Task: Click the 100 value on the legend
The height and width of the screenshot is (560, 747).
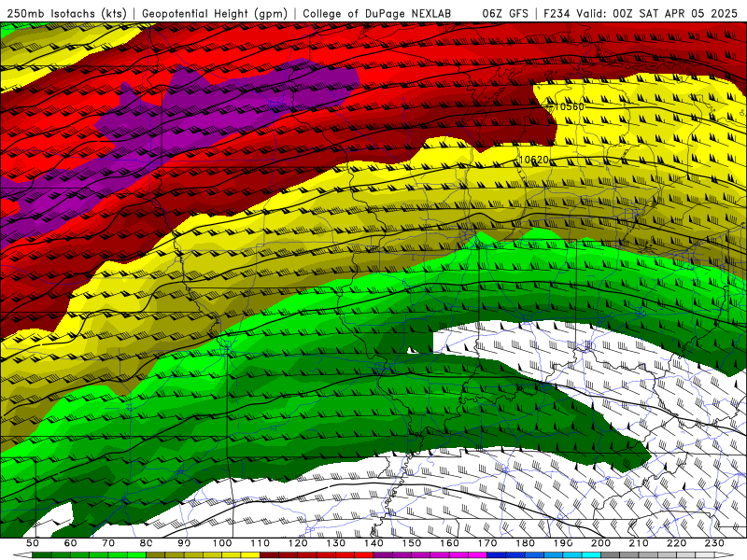Action: [222, 543]
